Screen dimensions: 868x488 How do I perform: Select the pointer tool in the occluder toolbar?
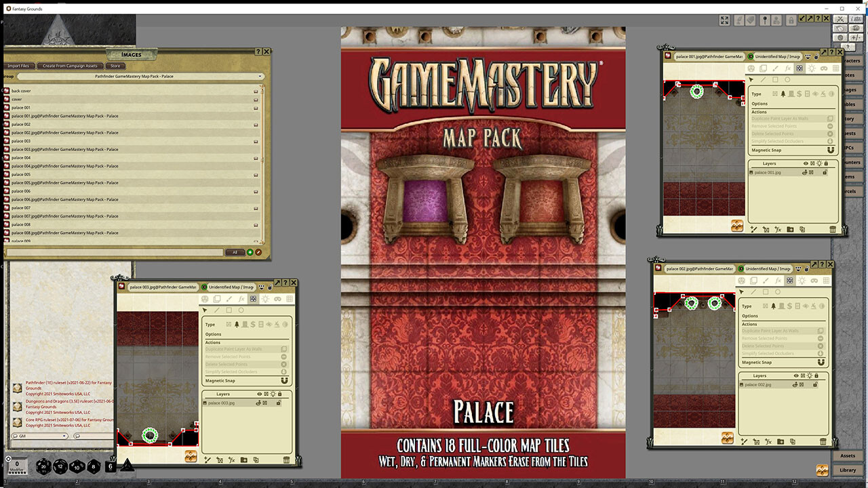tap(751, 79)
